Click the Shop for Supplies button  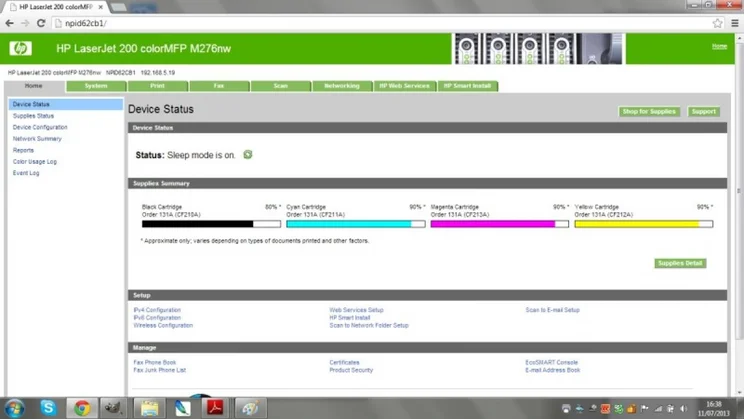click(x=649, y=112)
